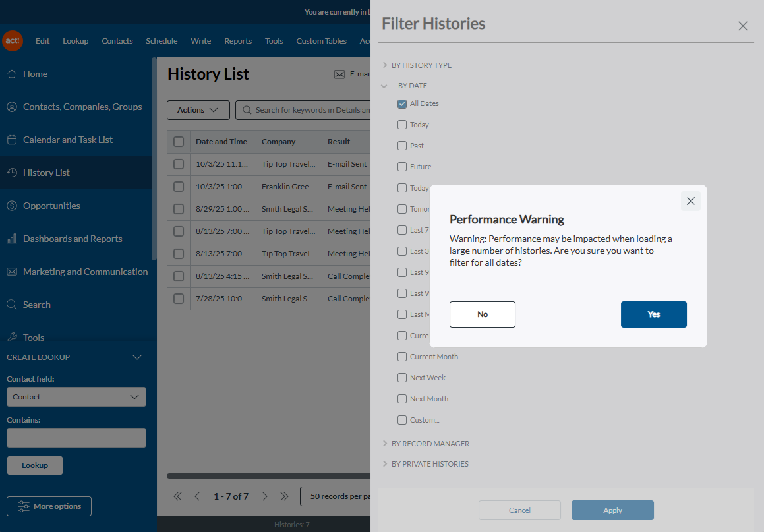Open the Tools menu in top bar
The width and height of the screenshot is (764, 532).
click(x=274, y=41)
